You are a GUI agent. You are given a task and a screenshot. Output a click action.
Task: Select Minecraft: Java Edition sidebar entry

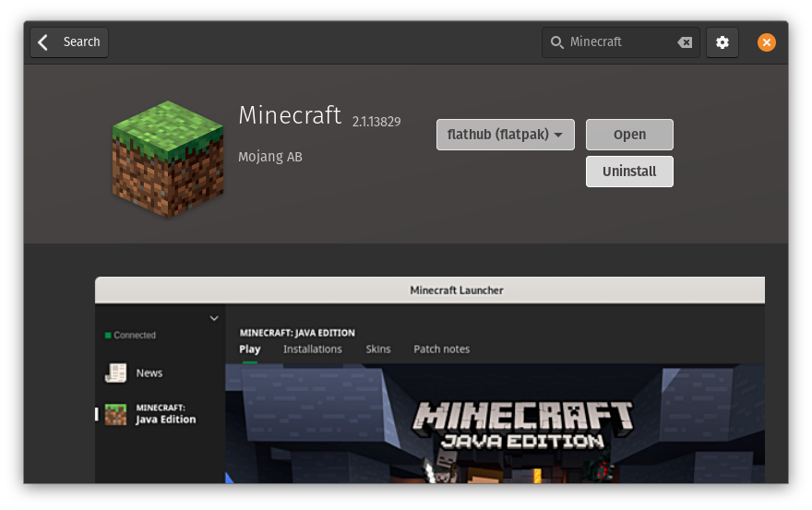(x=160, y=414)
